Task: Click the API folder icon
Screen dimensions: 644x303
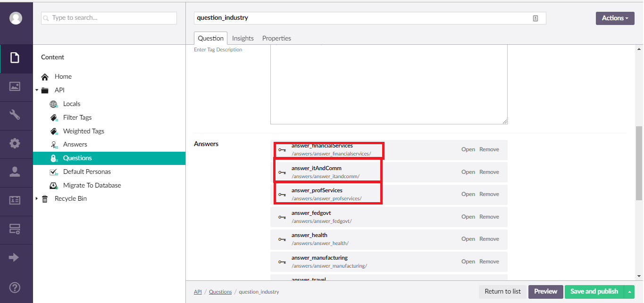Action: tap(45, 90)
